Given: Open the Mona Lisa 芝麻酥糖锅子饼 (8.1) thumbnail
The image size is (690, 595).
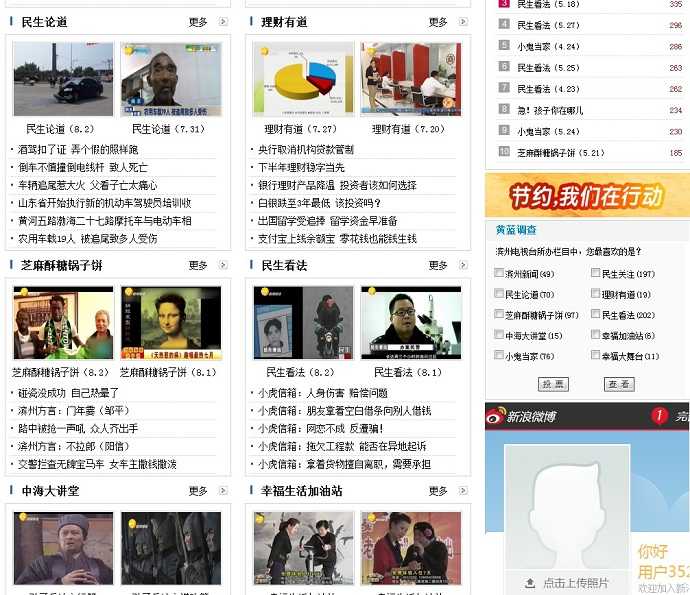Looking at the screenshot, I should 171,323.
